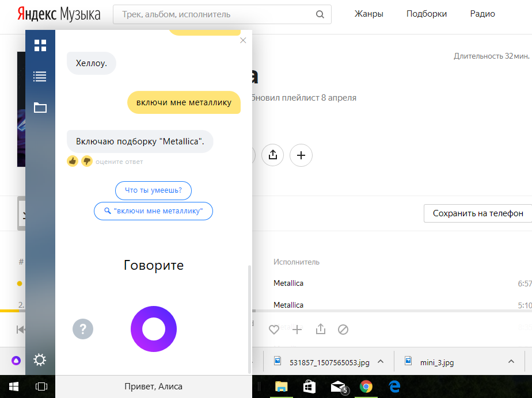Add current track with plus icon in player bar
Screen dimensions: 532x398
click(x=297, y=329)
